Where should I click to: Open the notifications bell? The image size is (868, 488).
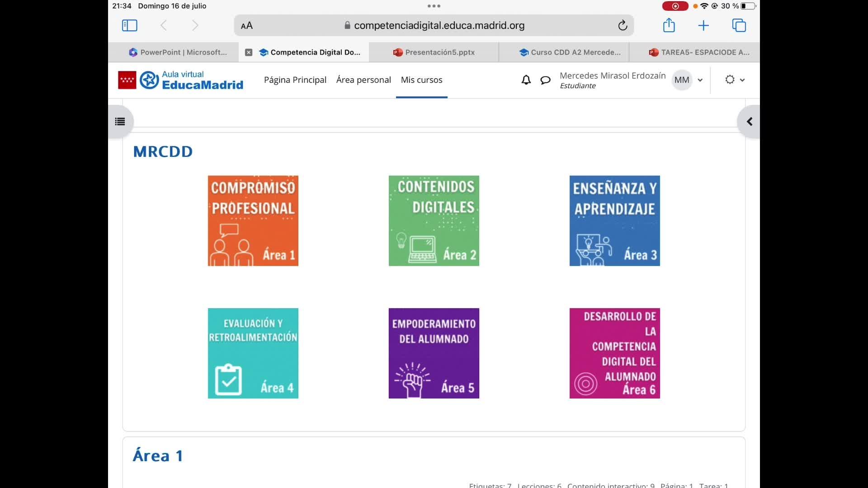pos(526,80)
